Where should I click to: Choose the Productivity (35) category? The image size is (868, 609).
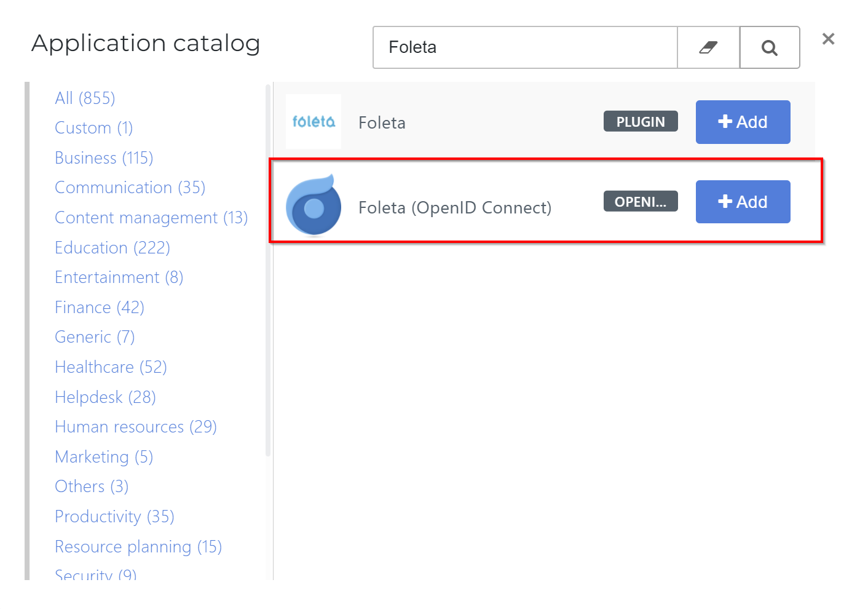[114, 517]
